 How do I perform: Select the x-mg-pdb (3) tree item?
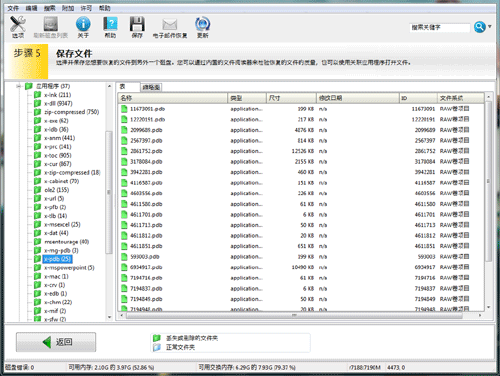pos(61,251)
